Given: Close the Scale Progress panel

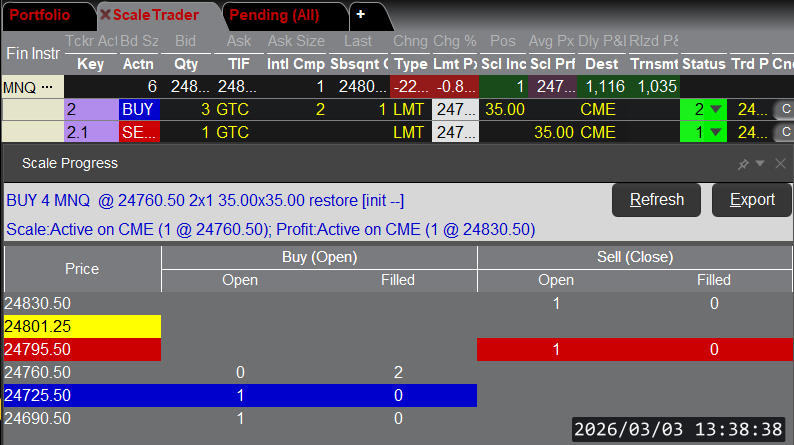Looking at the screenshot, I should click(x=780, y=163).
